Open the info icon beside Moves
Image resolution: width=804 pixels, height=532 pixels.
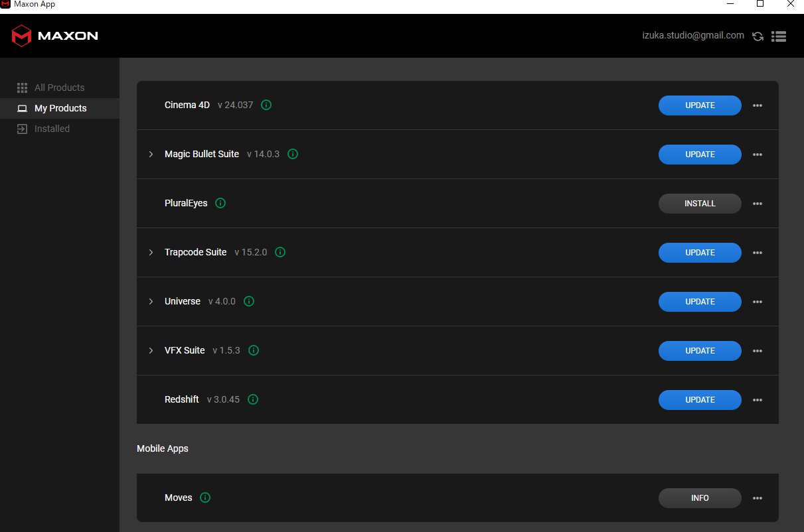coord(204,498)
